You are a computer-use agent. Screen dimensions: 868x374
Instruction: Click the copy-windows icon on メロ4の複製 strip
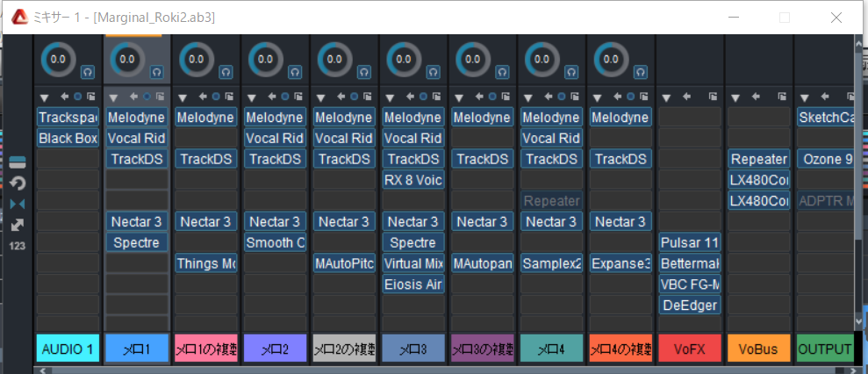(x=644, y=97)
